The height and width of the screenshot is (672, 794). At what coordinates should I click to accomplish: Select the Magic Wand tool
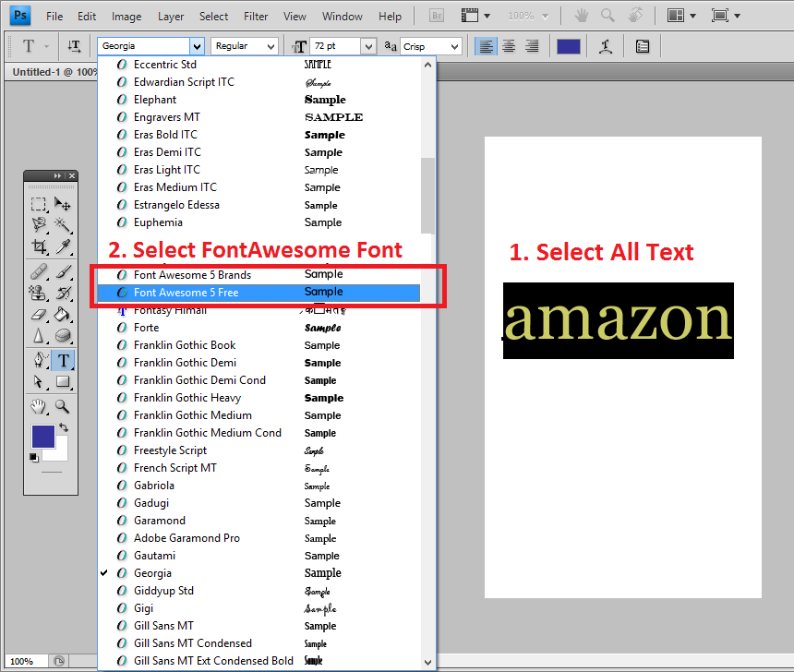point(63,225)
